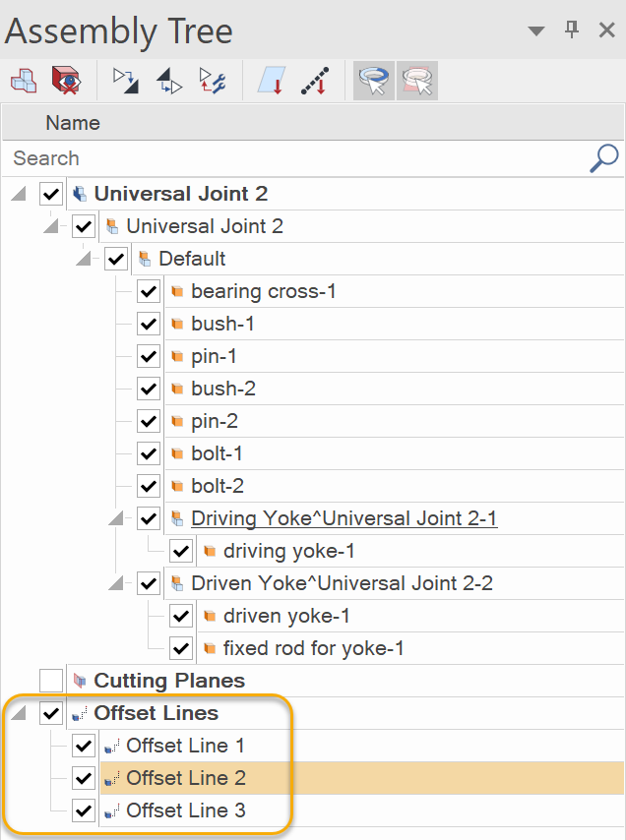
Task: Click the dashed offset line toolbar icon
Action: pyautogui.click(x=315, y=81)
